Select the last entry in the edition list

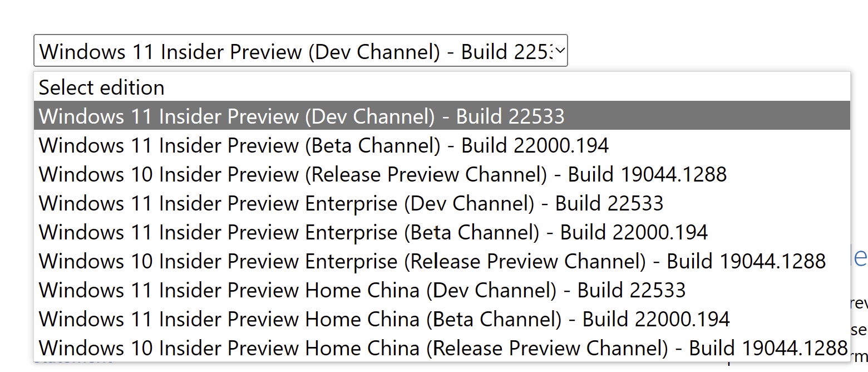(x=443, y=348)
